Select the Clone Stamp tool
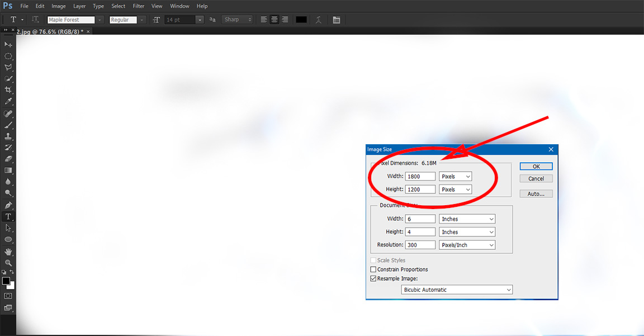 pos(8,136)
